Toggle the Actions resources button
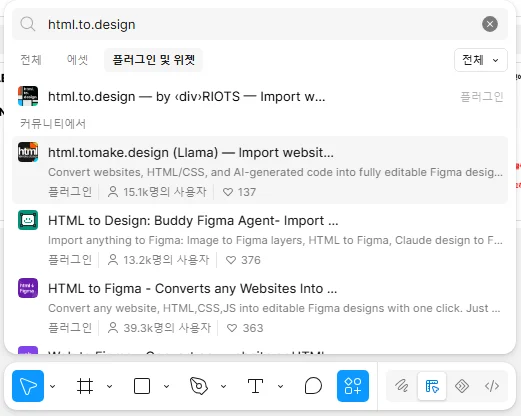This screenshot has height=416, width=521. coord(353,386)
